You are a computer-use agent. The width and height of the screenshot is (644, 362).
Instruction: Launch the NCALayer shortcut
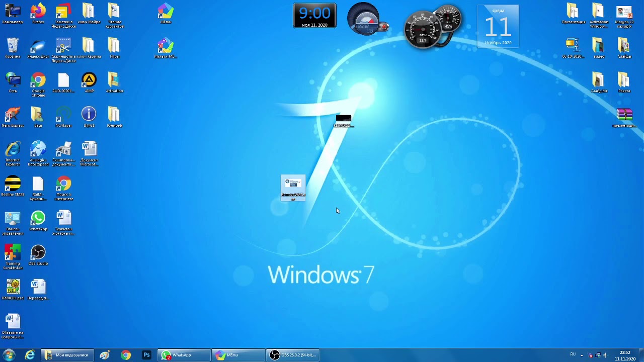[x=63, y=117]
